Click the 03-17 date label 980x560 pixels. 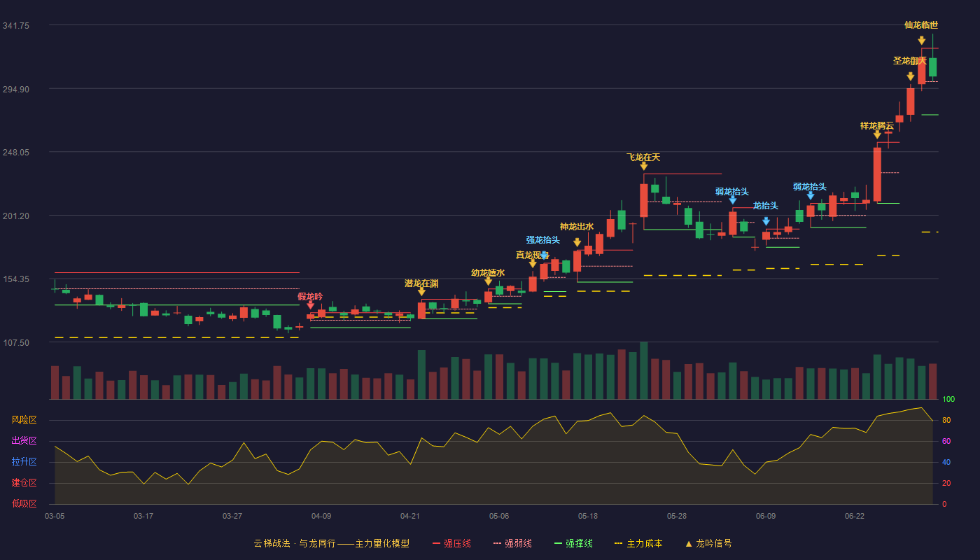[143, 516]
